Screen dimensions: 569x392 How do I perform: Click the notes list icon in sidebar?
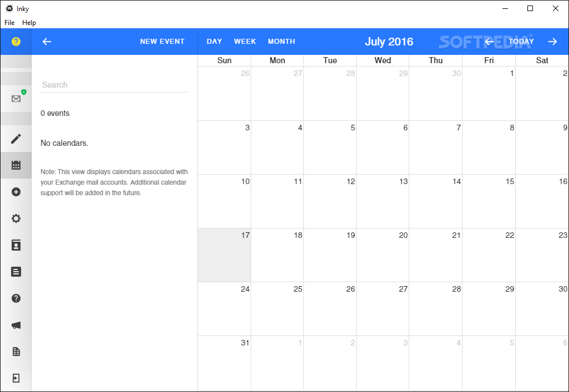coord(16,272)
